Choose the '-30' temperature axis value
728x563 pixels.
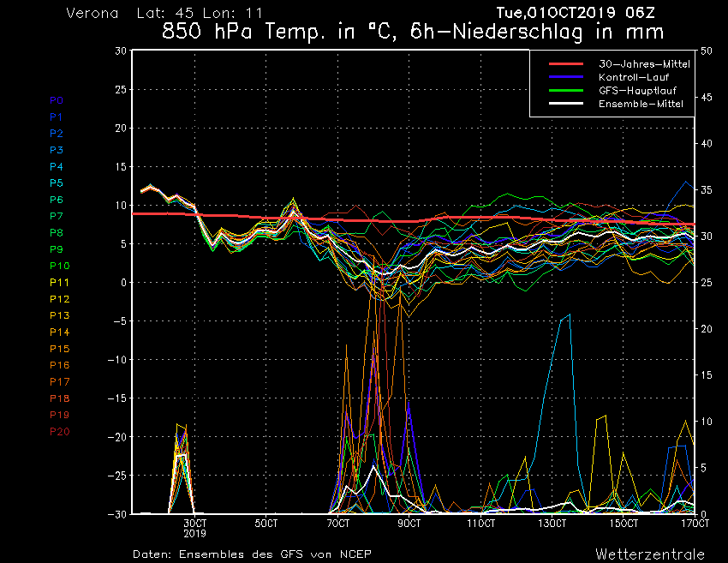pos(117,514)
